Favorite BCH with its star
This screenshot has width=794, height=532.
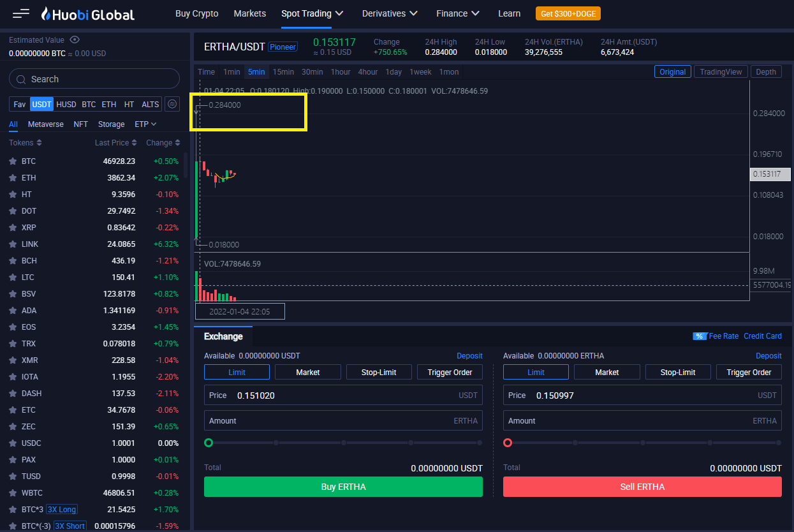tap(13, 261)
